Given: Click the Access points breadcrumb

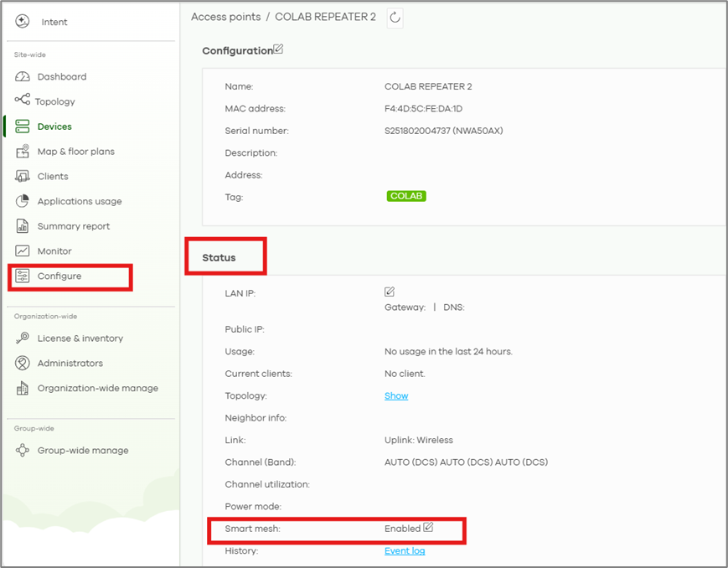Looking at the screenshot, I should pyautogui.click(x=226, y=17).
